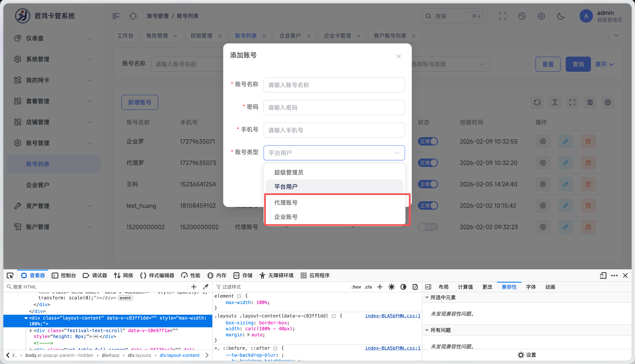Click the color eyedropper icon in the inspector
The image size is (635, 364).
coord(206,287)
